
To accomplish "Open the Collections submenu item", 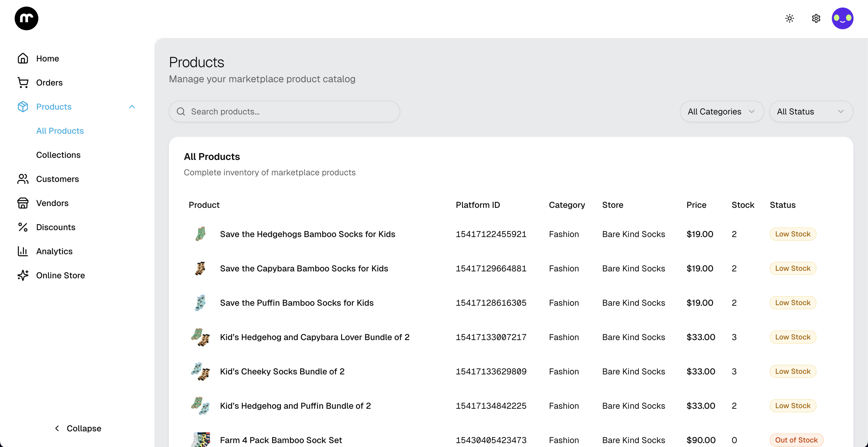I will point(58,155).
